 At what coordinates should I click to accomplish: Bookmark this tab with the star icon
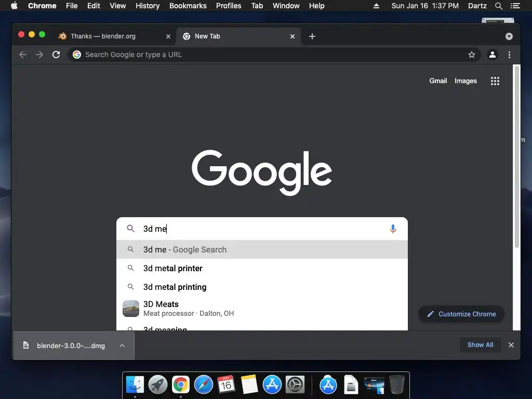click(x=472, y=55)
